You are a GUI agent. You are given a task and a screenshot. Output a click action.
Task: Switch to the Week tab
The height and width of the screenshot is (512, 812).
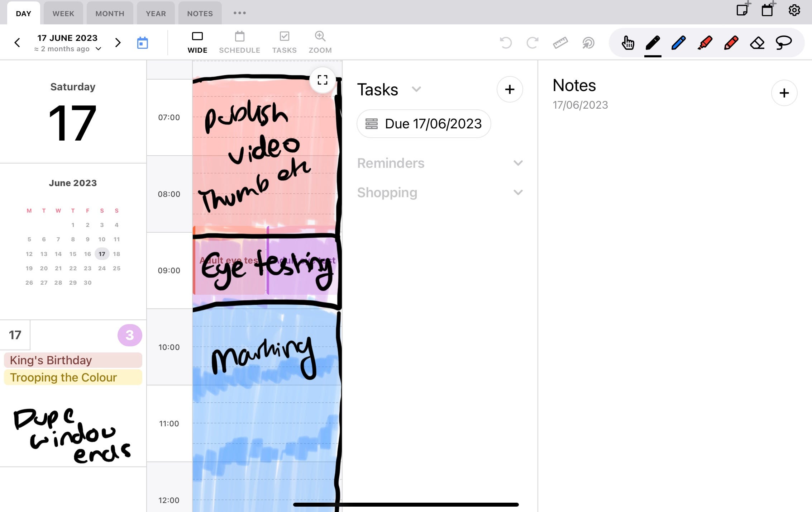coord(63,14)
